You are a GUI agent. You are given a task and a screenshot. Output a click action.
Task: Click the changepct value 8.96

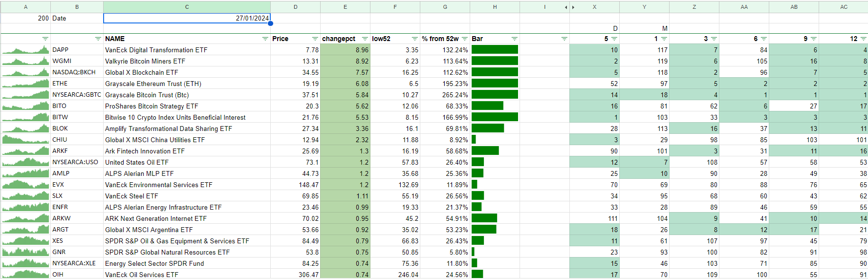[x=345, y=50]
